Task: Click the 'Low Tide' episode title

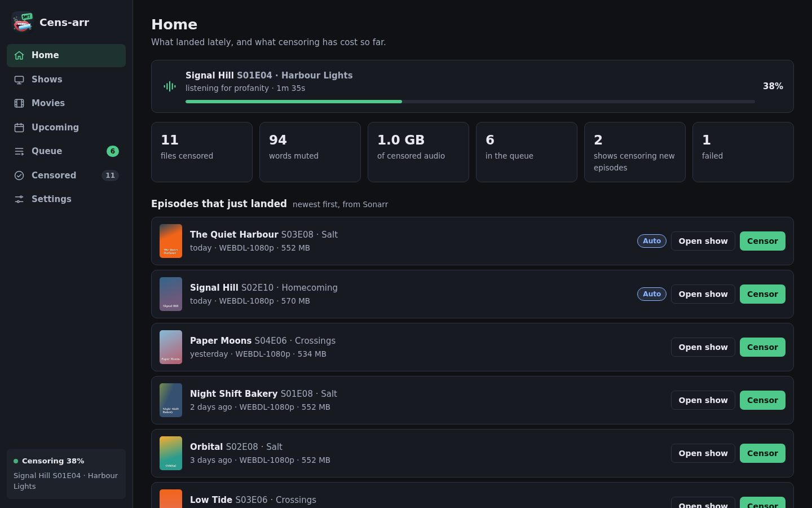Action: [x=211, y=500]
